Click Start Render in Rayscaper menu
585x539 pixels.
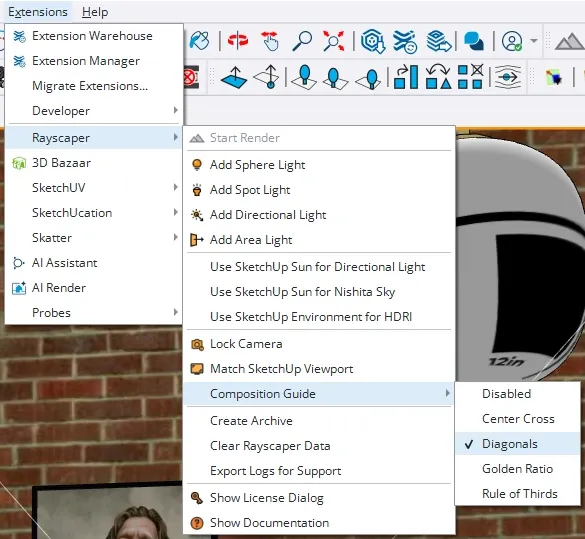319,138
